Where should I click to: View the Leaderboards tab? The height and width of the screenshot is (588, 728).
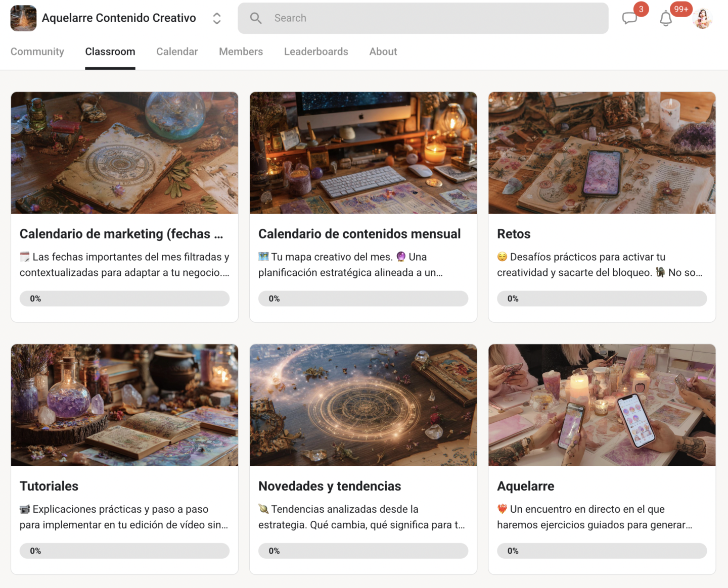(x=316, y=52)
